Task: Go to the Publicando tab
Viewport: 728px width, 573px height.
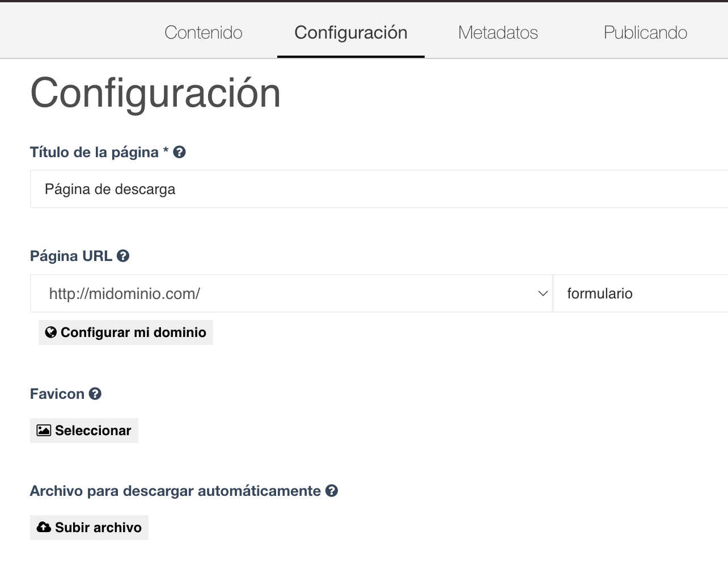Action: click(645, 32)
